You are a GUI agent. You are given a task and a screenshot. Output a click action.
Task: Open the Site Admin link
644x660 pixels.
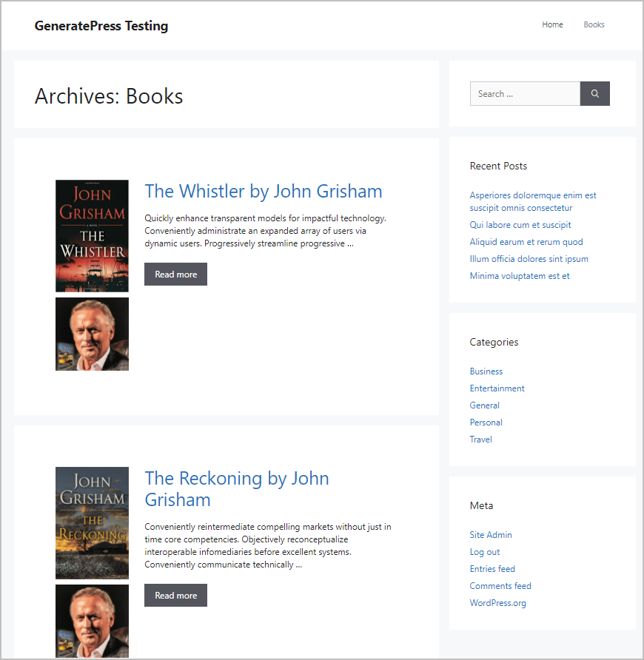pos(491,534)
